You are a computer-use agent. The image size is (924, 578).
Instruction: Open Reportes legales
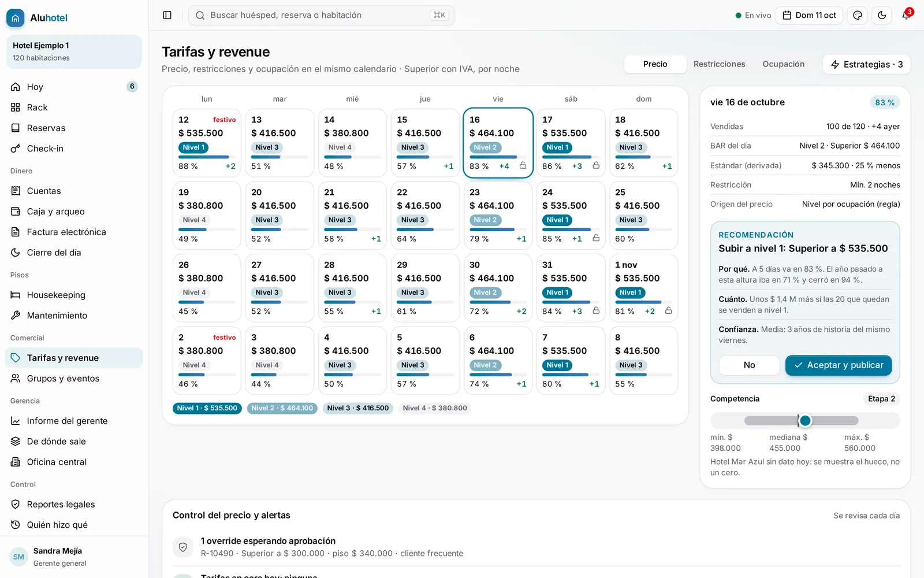[74, 505]
